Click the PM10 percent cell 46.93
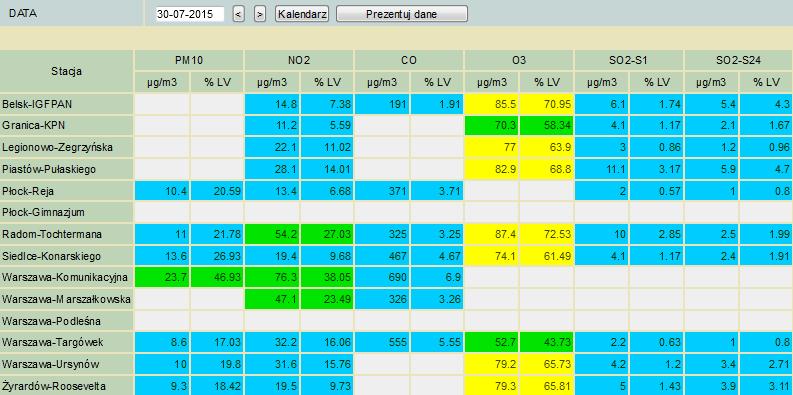The image size is (793, 395). click(x=217, y=278)
